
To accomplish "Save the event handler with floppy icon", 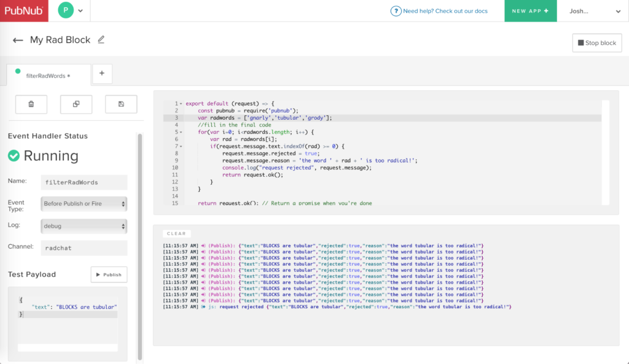I will (x=121, y=104).
